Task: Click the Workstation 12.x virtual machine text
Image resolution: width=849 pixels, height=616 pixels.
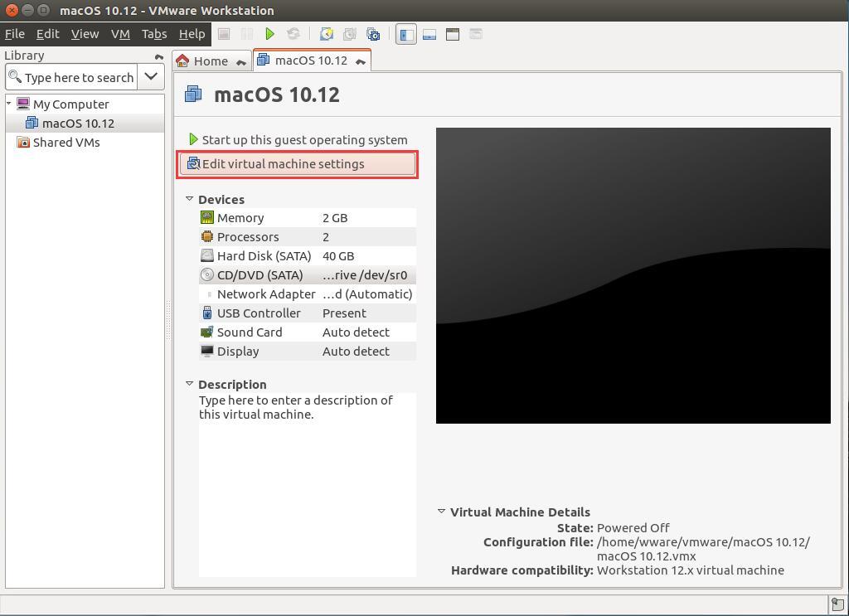Action: [691, 570]
